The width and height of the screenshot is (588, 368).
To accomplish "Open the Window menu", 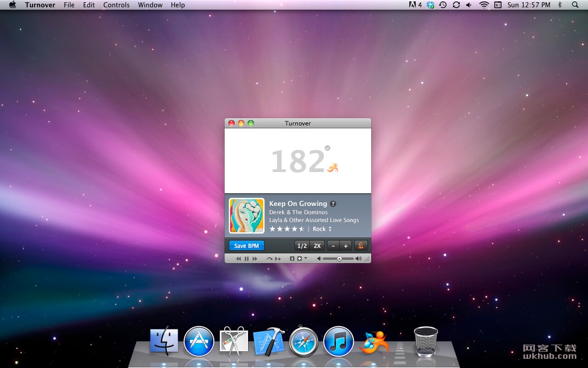I will tap(150, 5).
